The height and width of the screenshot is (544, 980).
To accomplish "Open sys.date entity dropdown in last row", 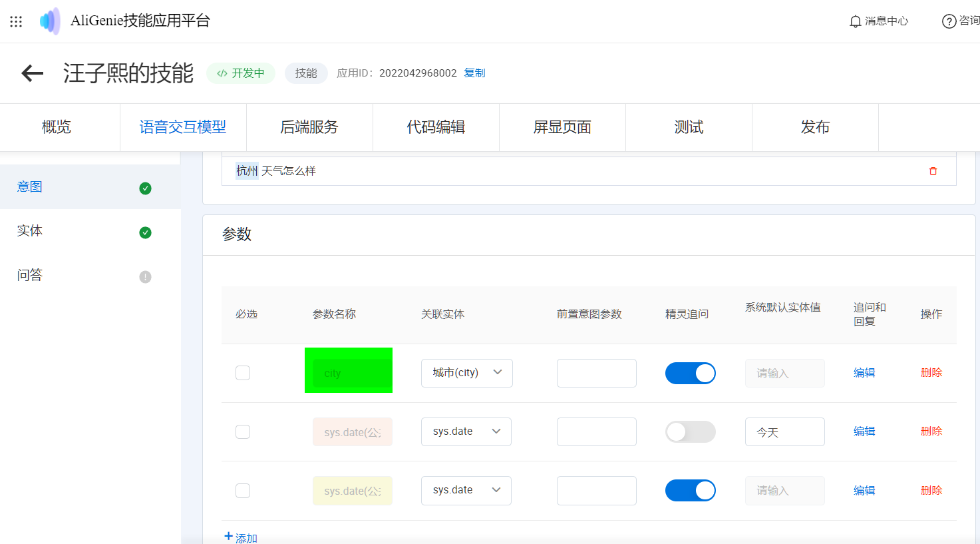I will (466, 490).
